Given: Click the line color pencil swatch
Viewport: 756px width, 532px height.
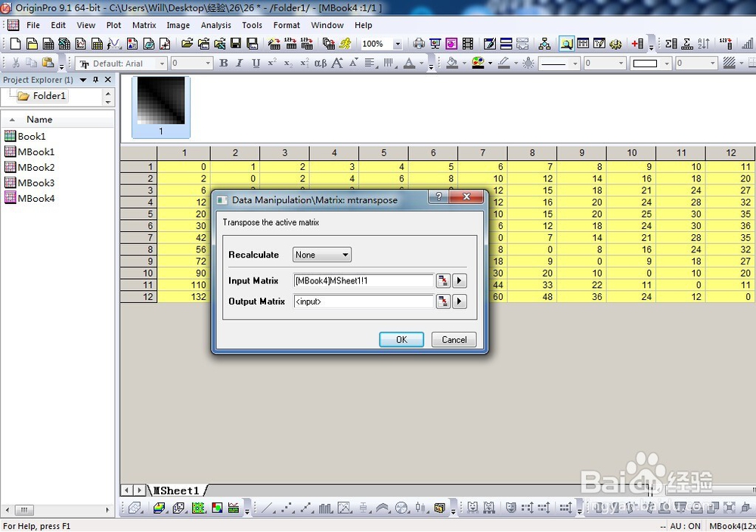Looking at the screenshot, I should (503, 63).
